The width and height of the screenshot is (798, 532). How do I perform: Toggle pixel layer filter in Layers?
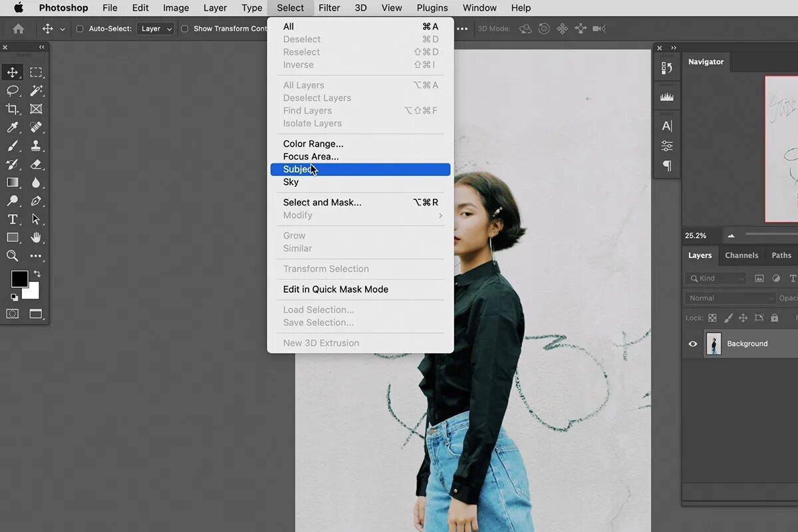tap(759, 279)
